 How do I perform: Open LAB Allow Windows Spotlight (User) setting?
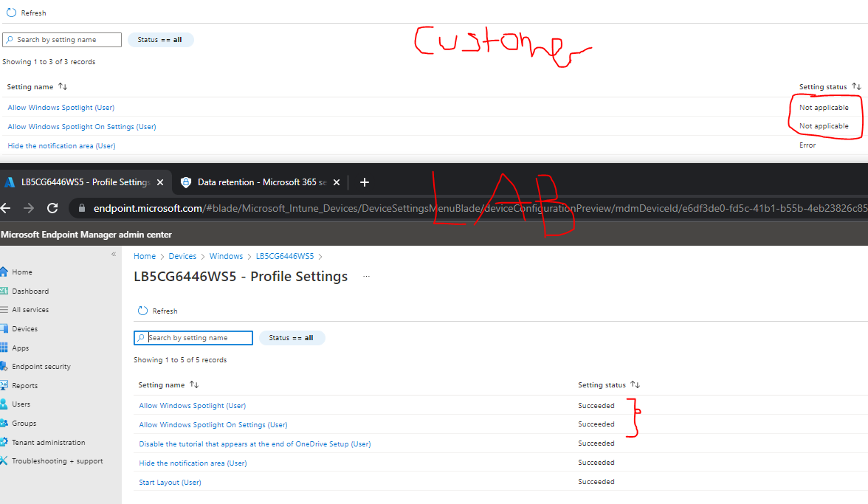pyautogui.click(x=192, y=406)
